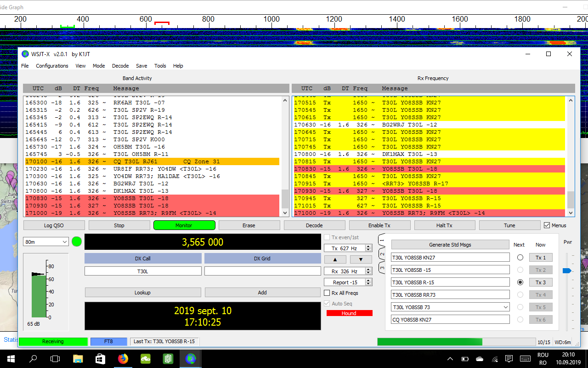This screenshot has width=588, height=368.
Task: Click the Halt Tx button
Action: click(445, 225)
